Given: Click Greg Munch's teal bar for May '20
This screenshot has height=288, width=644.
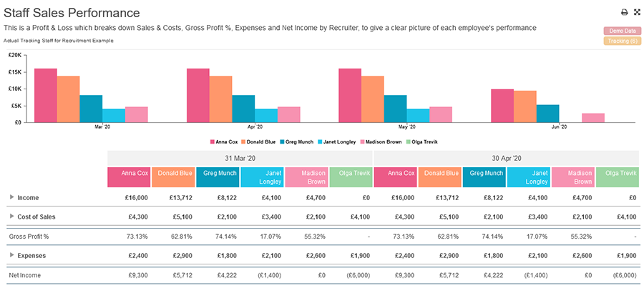Looking at the screenshot, I should click(x=395, y=109).
